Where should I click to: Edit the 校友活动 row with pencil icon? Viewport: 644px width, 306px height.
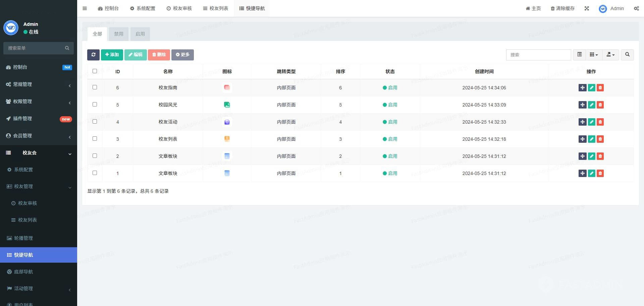click(592, 122)
